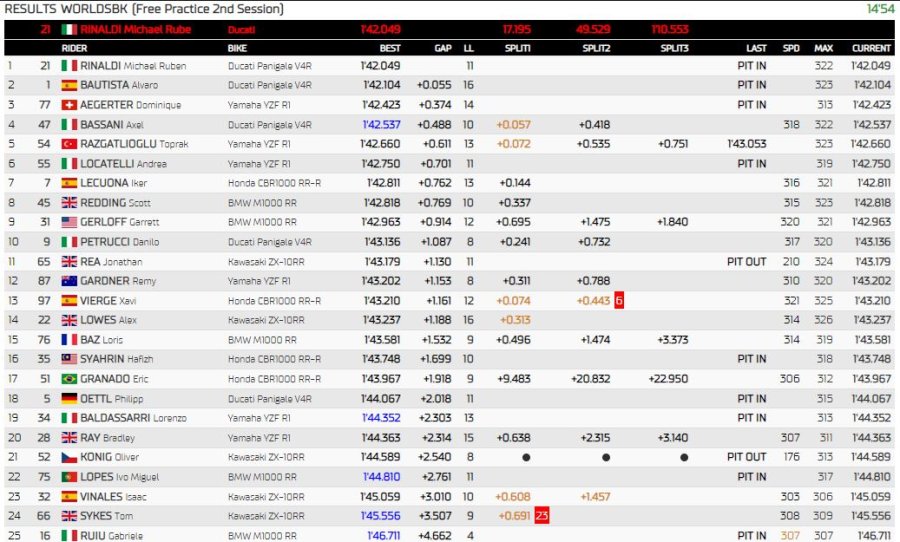Screen dimensions: 900x542
Task: Click UK flag next to LOWES
Action: (x=69, y=320)
